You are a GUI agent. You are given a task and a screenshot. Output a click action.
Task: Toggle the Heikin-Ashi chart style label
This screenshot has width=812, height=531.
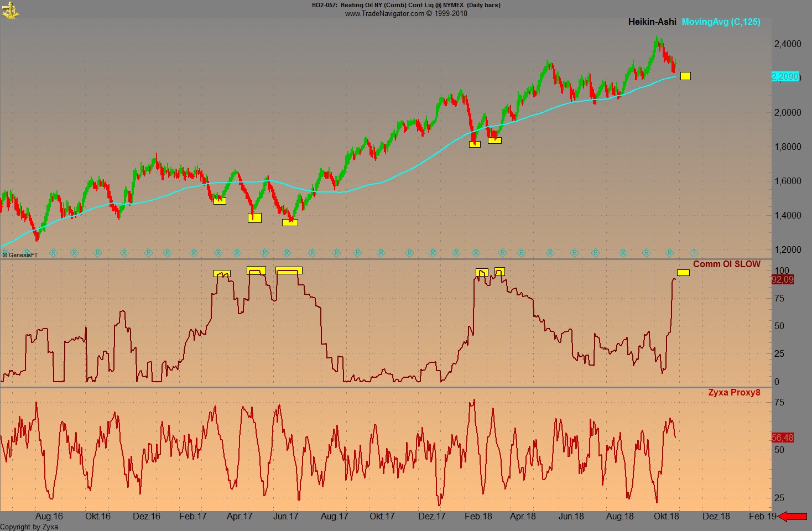tap(652, 22)
